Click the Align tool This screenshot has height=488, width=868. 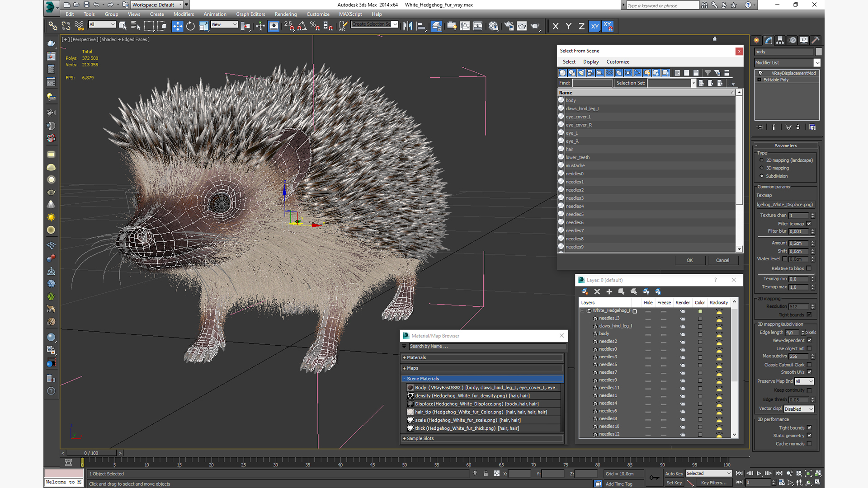click(x=421, y=26)
